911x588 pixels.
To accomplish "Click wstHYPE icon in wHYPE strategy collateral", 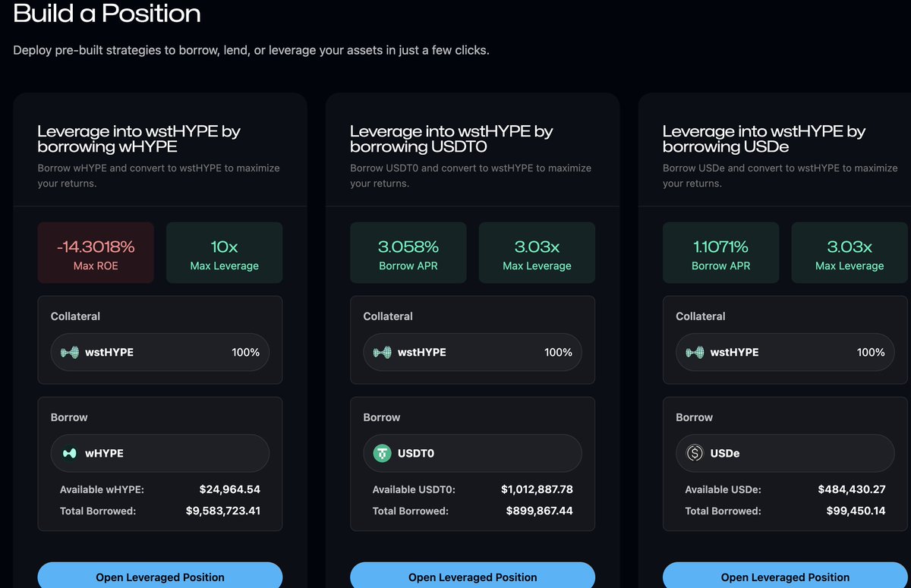I will (70, 352).
